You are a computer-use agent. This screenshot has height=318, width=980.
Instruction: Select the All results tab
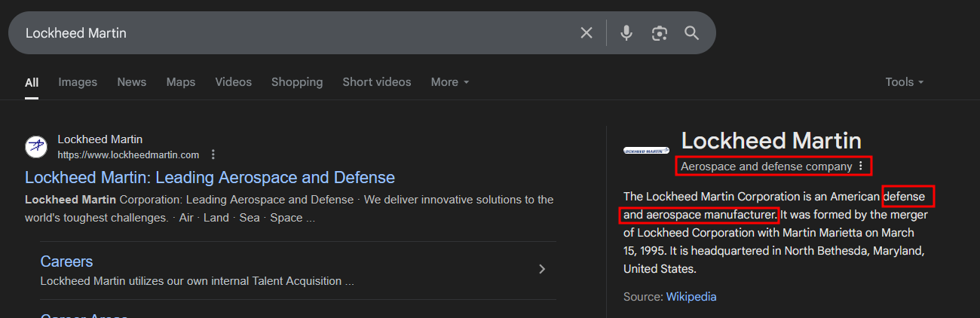(x=32, y=82)
